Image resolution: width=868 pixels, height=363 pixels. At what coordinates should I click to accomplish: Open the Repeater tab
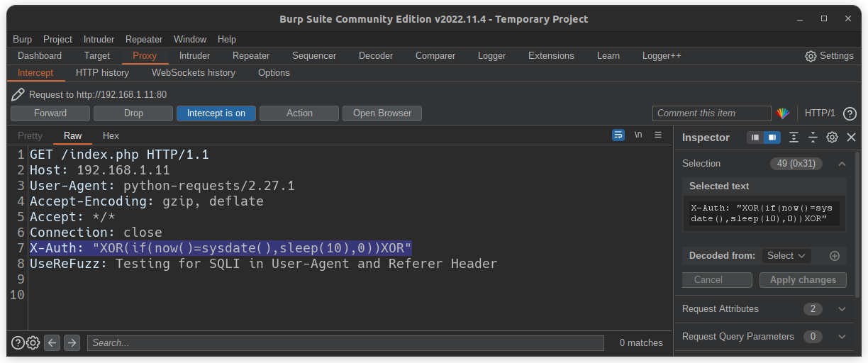(x=251, y=55)
